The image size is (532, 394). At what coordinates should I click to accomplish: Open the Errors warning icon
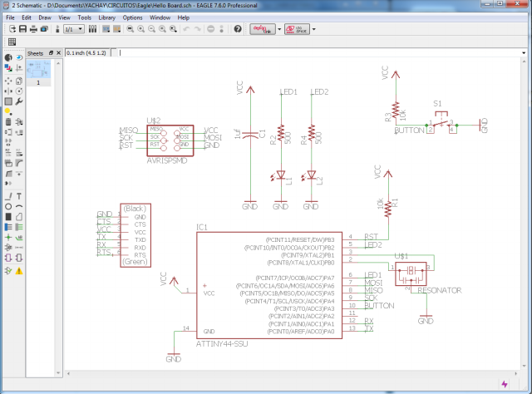tap(19, 270)
